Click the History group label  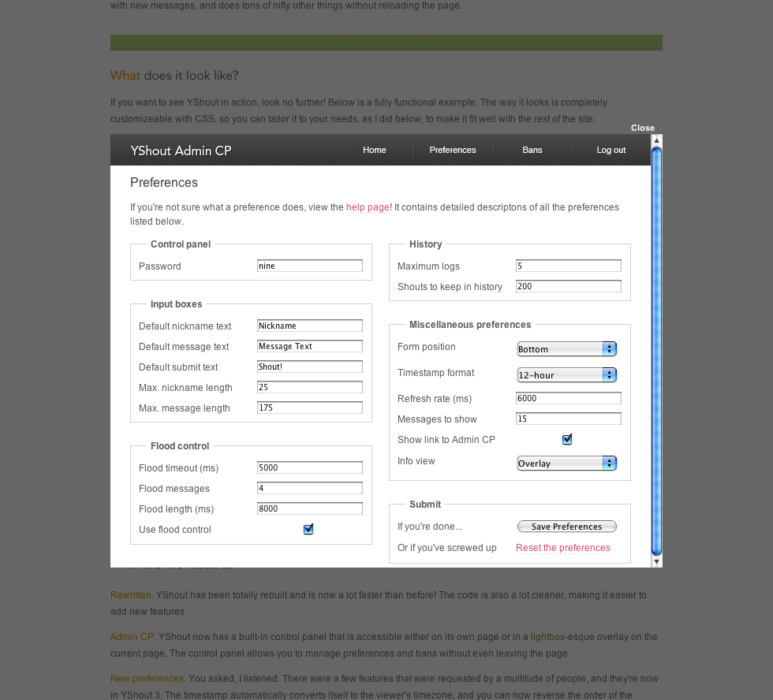tap(425, 244)
